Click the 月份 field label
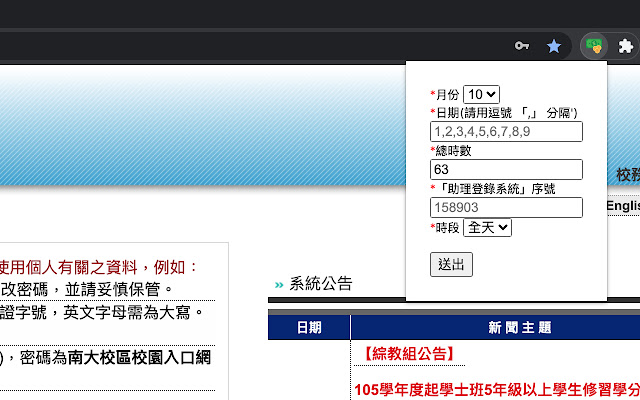Screen dimensions: 640x400 (445, 95)
